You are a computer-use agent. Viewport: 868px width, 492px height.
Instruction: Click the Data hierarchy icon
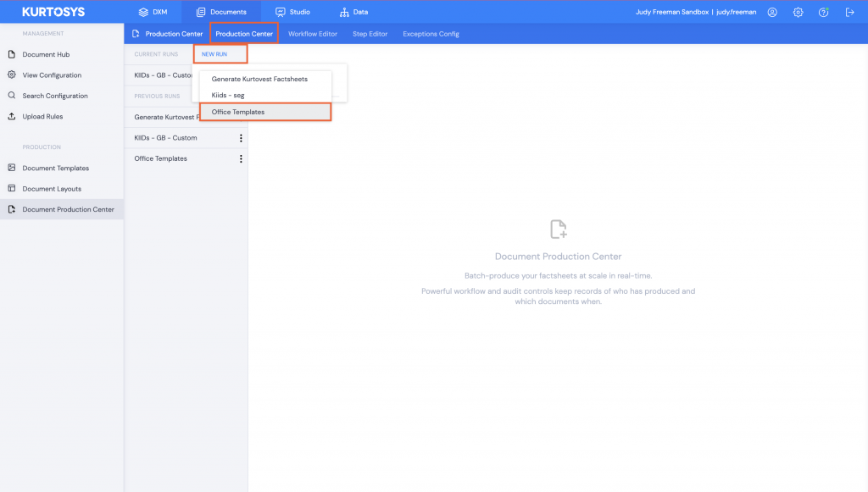click(344, 12)
